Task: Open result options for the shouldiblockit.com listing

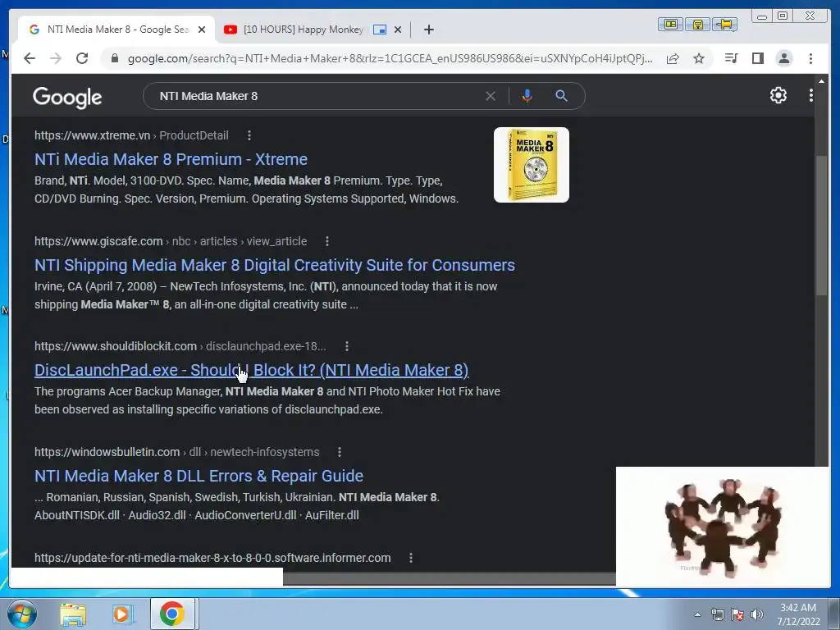Action: (347, 346)
